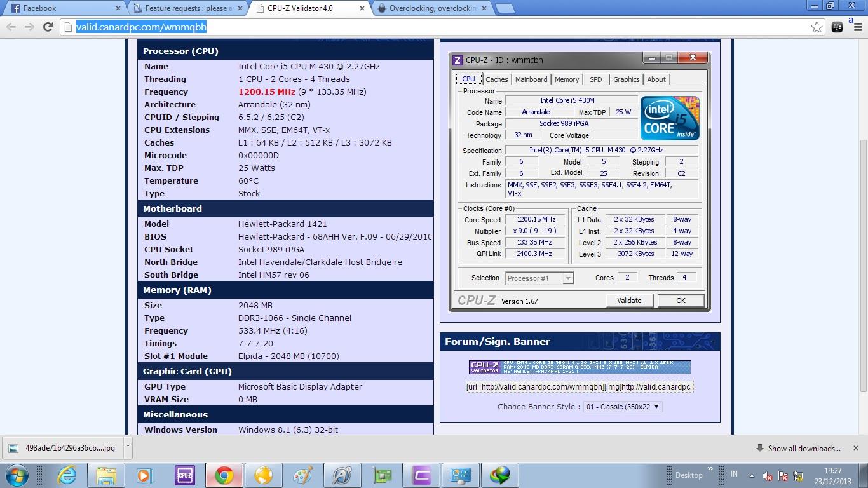Show hidden system tray icons
The height and width of the screenshot is (488, 868).
(x=752, y=475)
